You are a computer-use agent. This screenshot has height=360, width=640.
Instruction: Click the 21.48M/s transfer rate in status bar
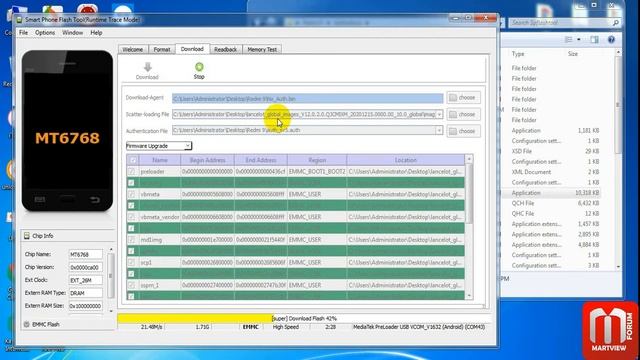pyautogui.click(x=151, y=327)
